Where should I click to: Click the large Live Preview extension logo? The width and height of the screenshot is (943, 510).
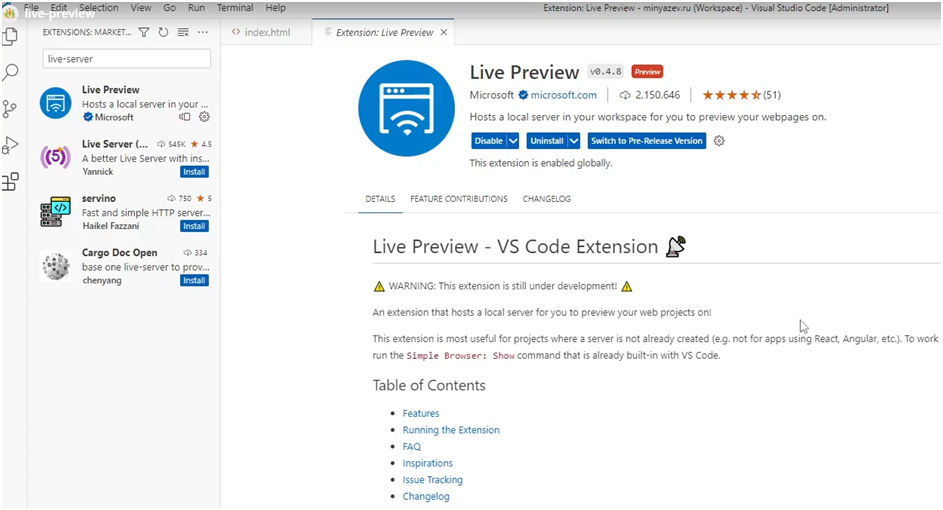[407, 108]
